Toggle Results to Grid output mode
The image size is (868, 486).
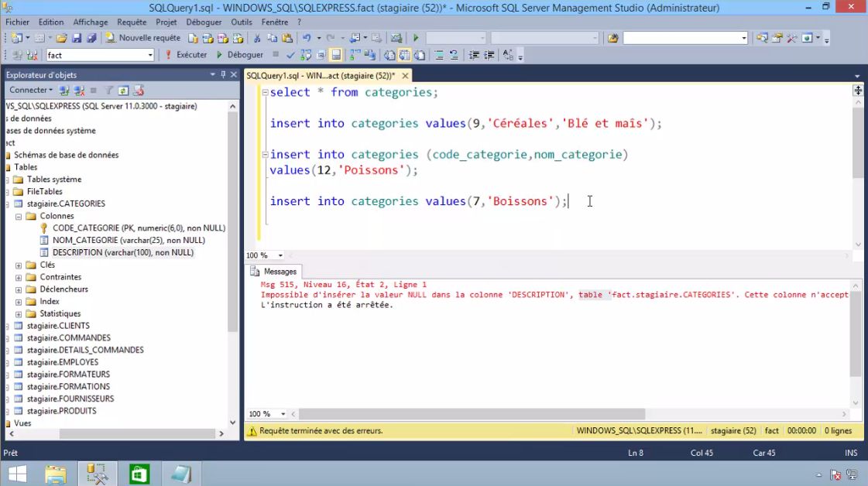click(x=405, y=55)
